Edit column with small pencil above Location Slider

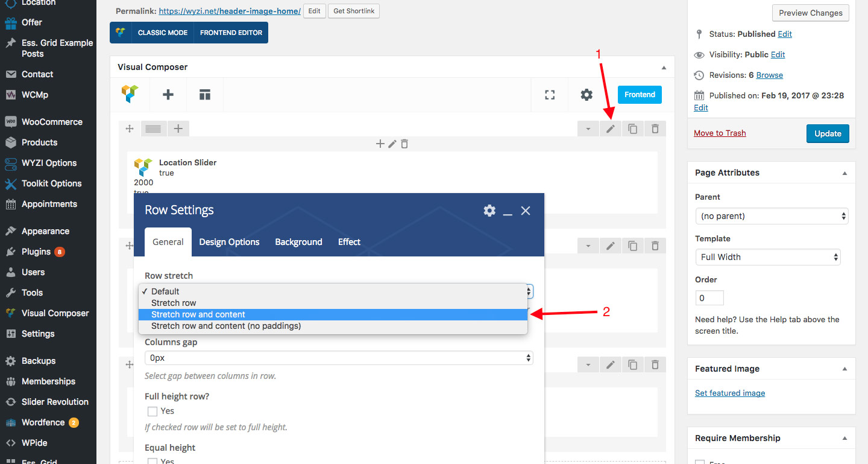tap(392, 144)
